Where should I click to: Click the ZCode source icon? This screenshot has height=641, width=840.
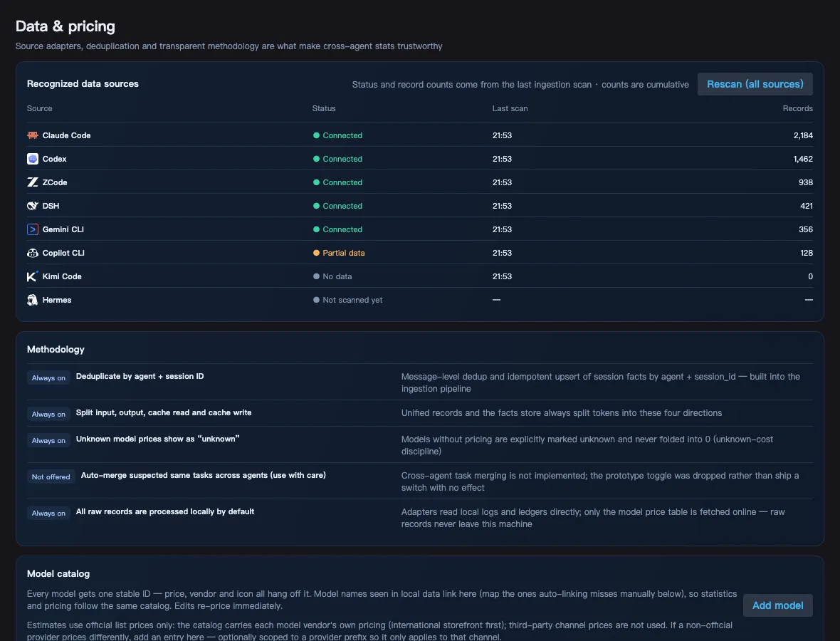(33, 183)
